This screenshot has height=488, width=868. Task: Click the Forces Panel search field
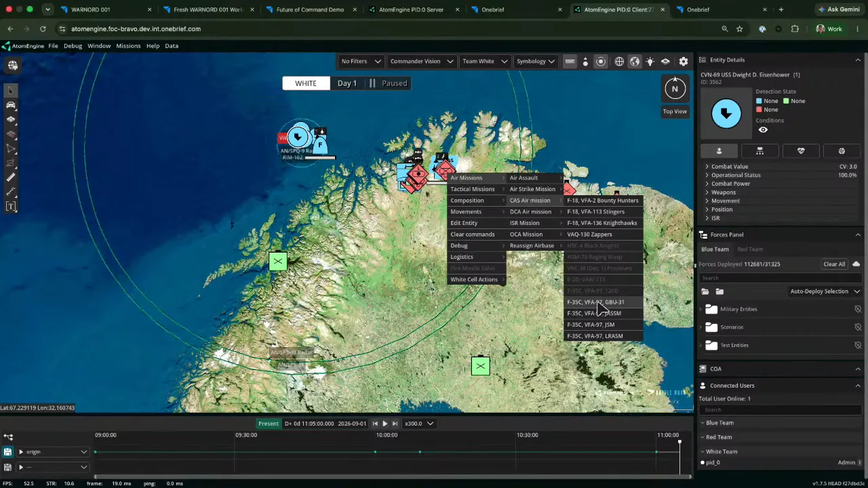(780, 278)
